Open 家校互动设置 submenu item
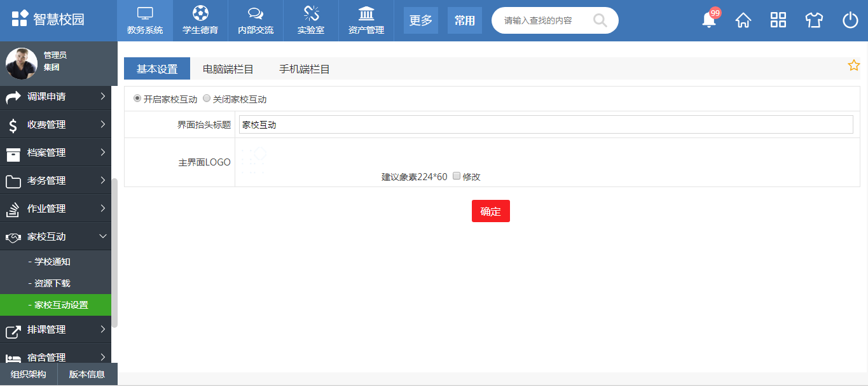 [x=55, y=305]
